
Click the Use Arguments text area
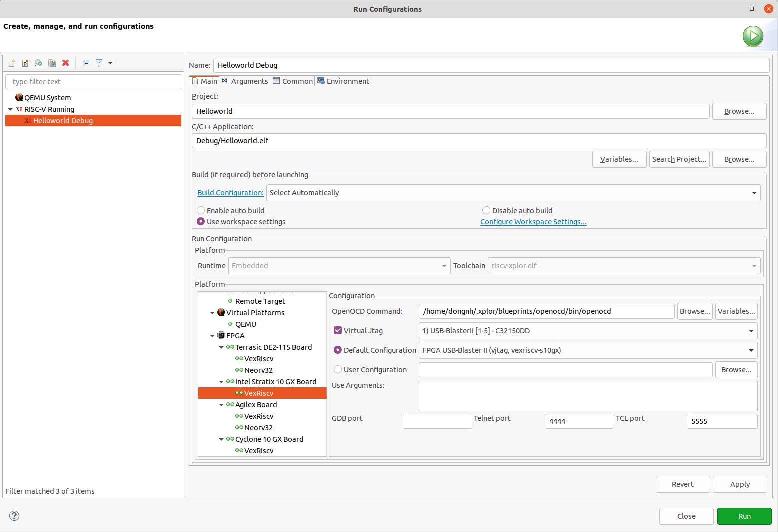(x=588, y=396)
